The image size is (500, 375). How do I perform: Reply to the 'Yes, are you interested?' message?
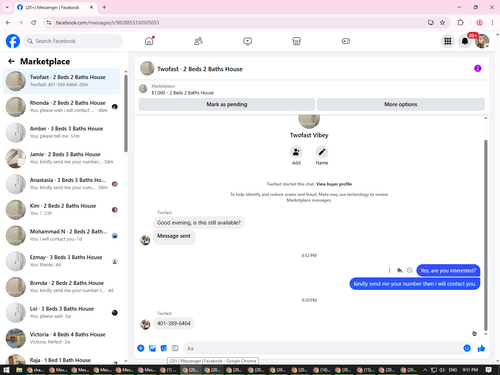tap(399, 270)
